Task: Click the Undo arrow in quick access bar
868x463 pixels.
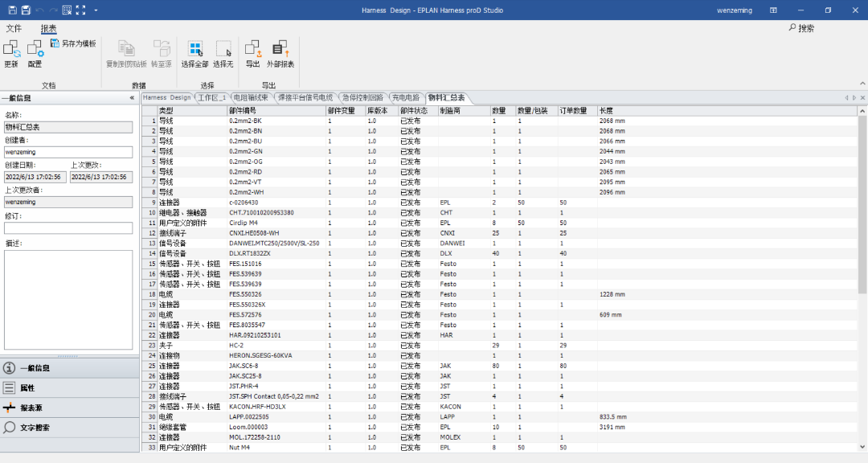Action: pyautogui.click(x=40, y=10)
